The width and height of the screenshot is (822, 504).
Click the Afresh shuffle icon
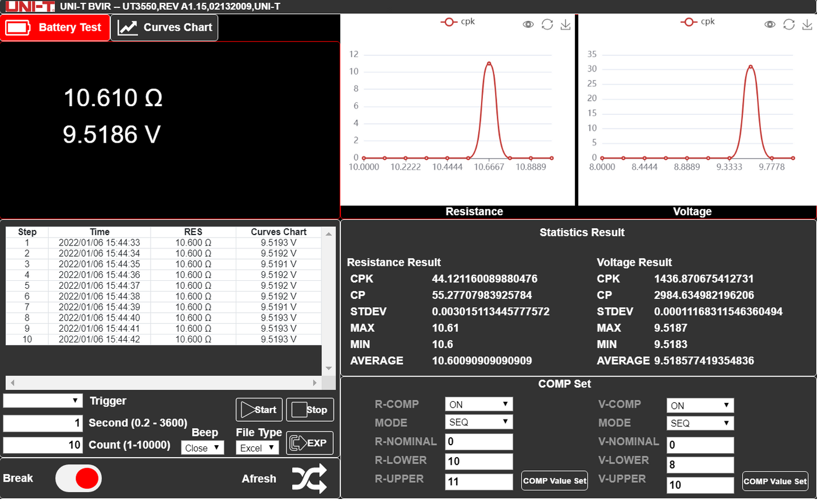click(x=309, y=478)
